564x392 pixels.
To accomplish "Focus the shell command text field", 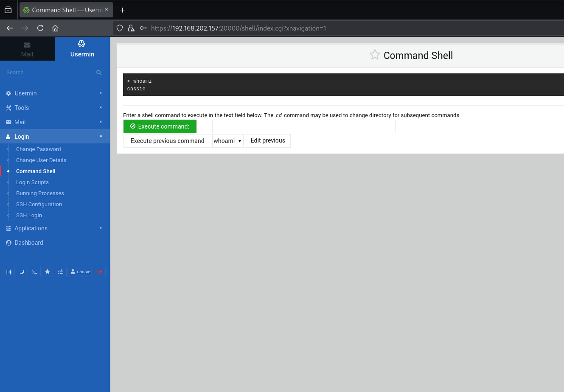I will 304,126.
